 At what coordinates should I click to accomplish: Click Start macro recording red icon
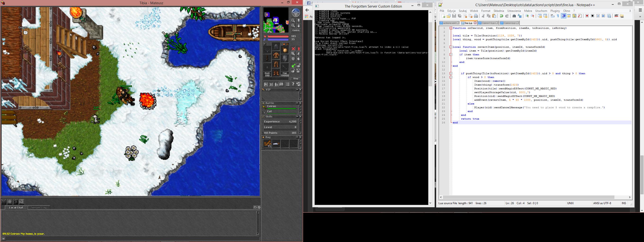pos(587,16)
